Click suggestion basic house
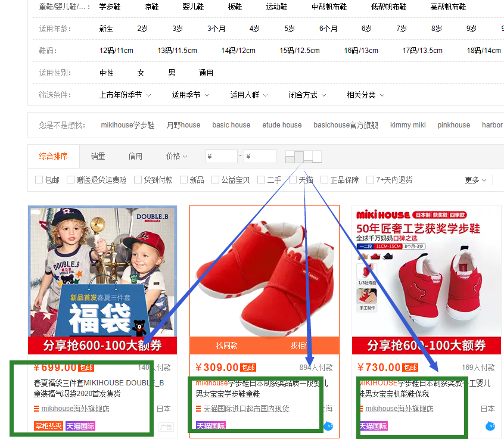Image resolution: width=504 pixels, height=439 pixels. coord(231,125)
